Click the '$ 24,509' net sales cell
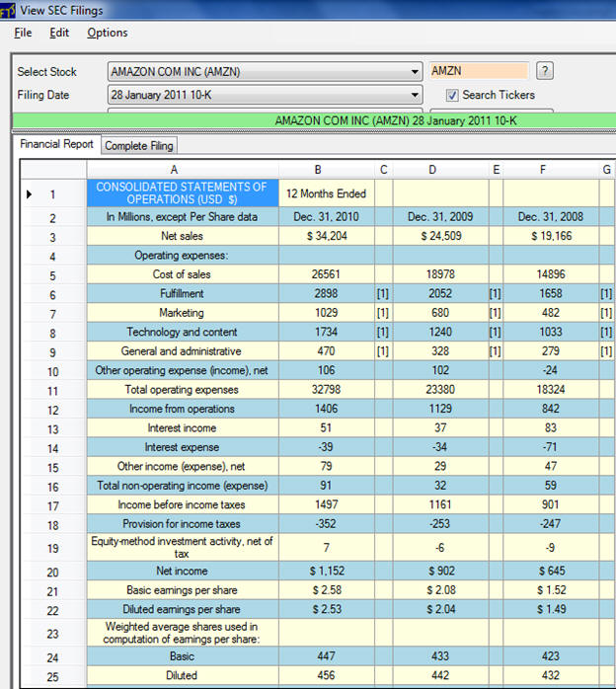The image size is (616, 689). [440, 236]
